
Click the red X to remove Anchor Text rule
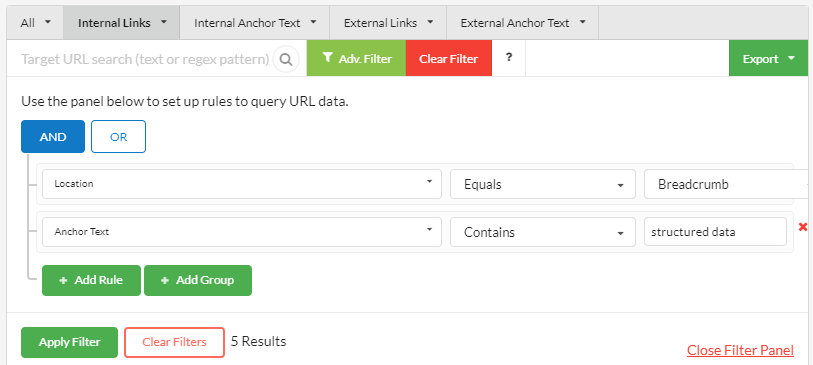coord(803,227)
